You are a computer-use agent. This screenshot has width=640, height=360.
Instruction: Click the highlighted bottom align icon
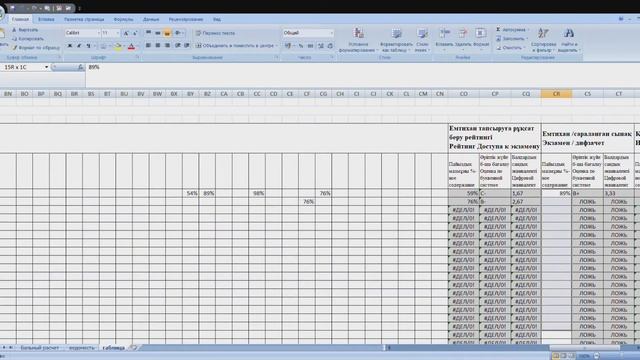[167, 33]
